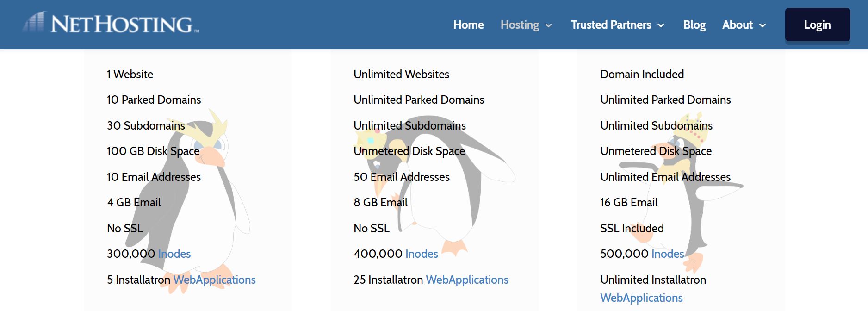Click the '16 GB Email' text
Screen dimensions: 868x311
629,203
